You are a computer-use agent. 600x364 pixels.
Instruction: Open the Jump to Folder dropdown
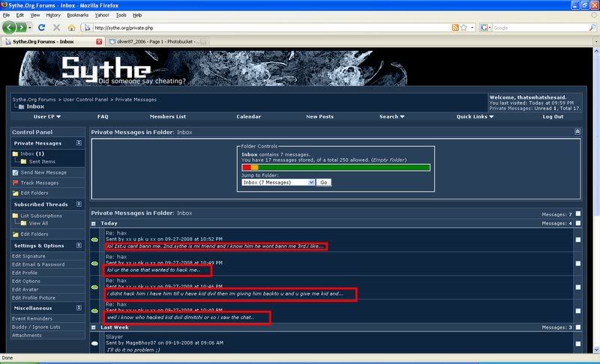point(278,183)
